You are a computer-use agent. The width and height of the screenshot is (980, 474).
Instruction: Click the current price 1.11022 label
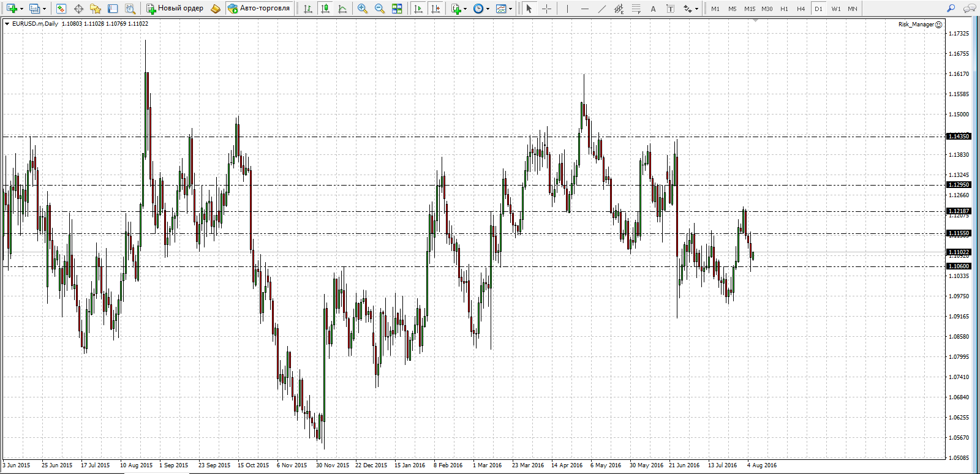pos(959,252)
